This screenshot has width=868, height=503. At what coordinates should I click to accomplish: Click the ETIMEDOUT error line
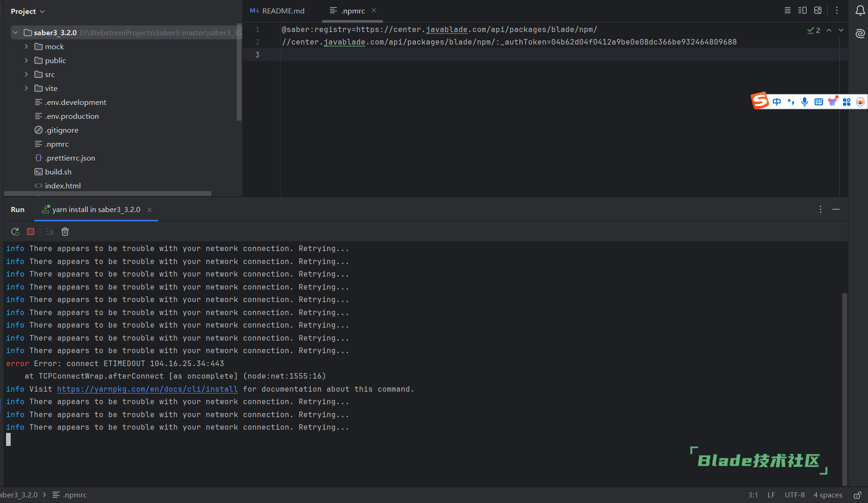coord(115,364)
